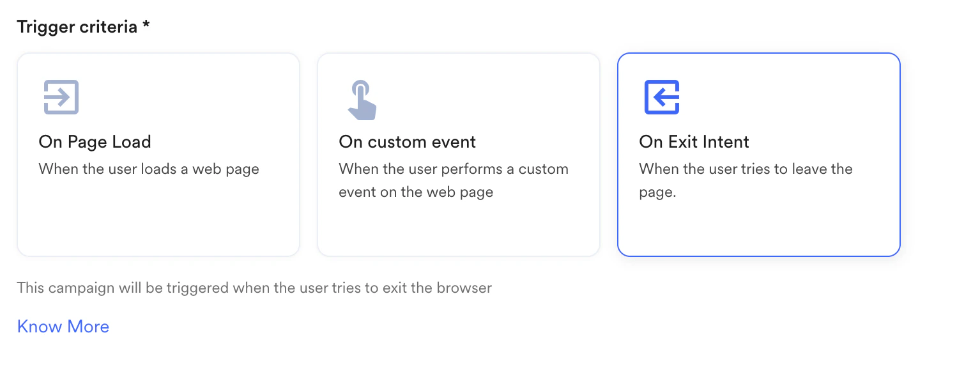
Task: Click the On Exit Intent exit-arrow icon
Action: pyautogui.click(x=661, y=97)
